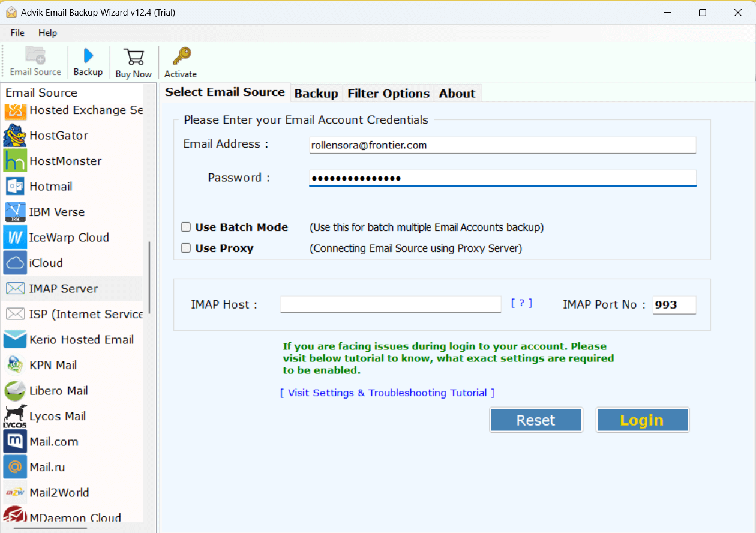
Task: Choose the Kerio Hosted Email icon
Action: tap(15, 340)
